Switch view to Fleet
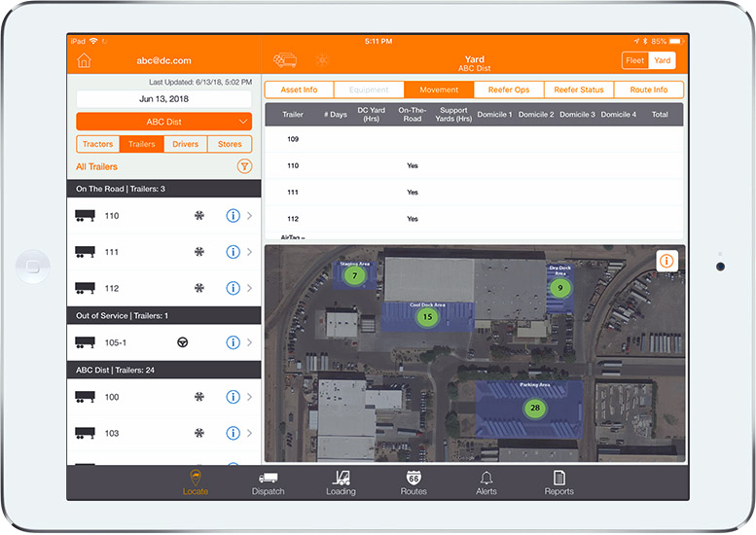The image size is (756, 535). click(635, 60)
